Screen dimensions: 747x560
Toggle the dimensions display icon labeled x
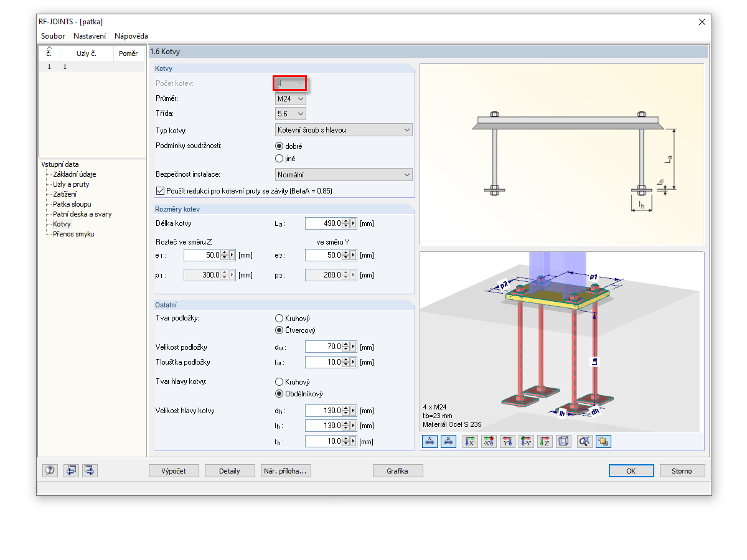pos(430,441)
